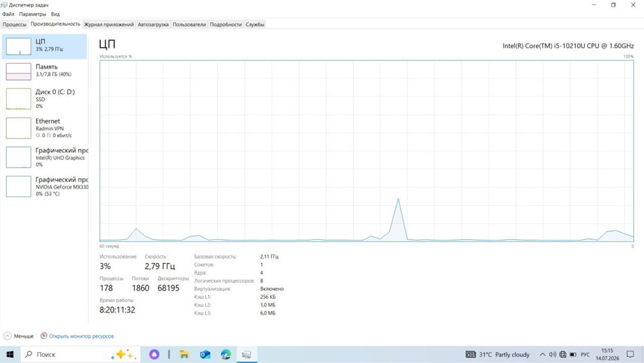Click the speed value 2,79 ГГц
Screen dimensions: 644x363
pyautogui.click(x=160, y=266)
